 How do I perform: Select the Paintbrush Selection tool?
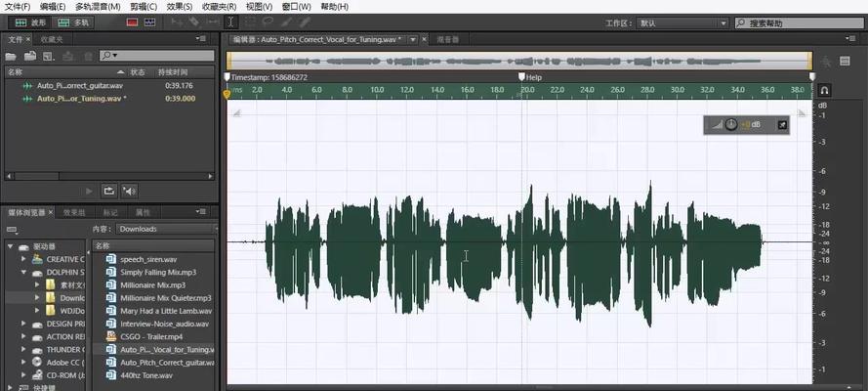[286, 22]
